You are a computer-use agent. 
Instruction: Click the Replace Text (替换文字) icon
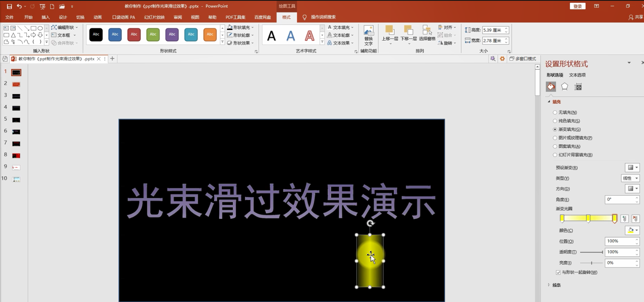368,36
